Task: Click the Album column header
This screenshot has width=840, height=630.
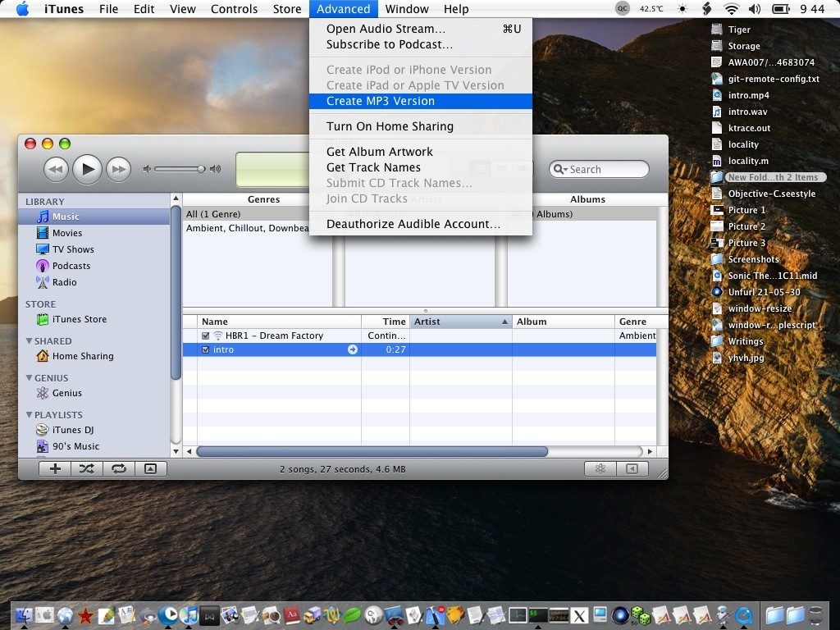Action: [564, 322]
